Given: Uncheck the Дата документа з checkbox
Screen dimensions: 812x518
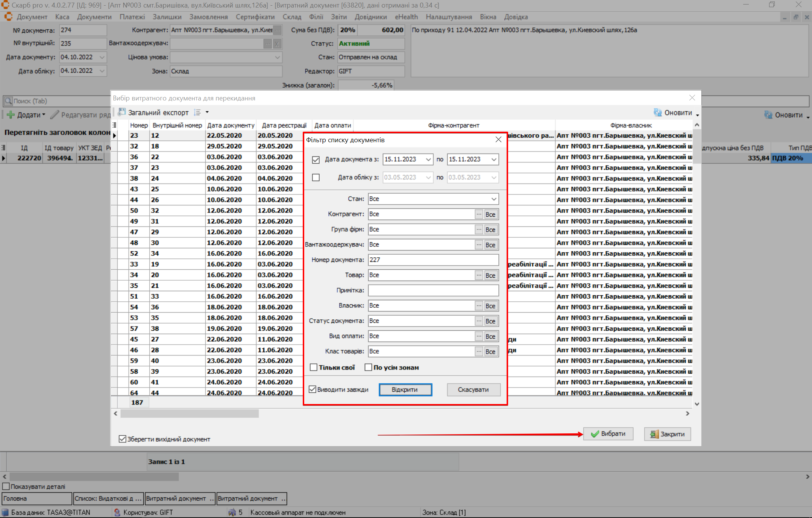Looking at the screenshot, I should (316, 160).
